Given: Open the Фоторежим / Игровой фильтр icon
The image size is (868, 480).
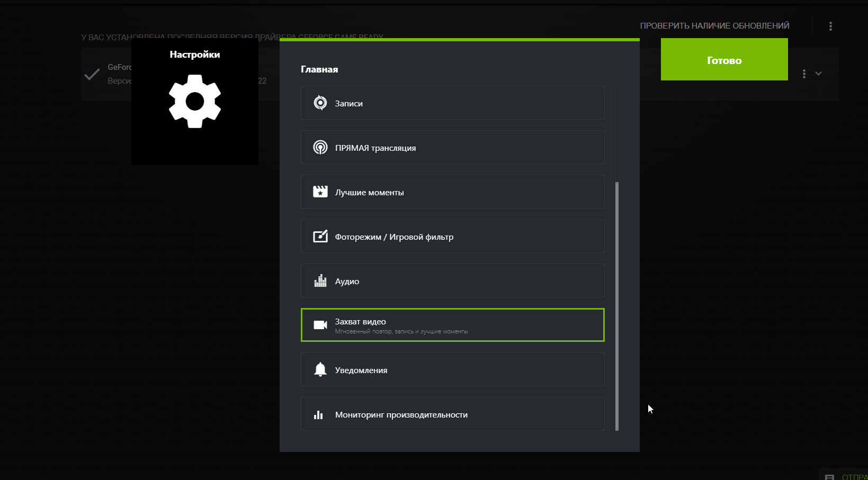Looking at the screenshot, I should point(320,236).
